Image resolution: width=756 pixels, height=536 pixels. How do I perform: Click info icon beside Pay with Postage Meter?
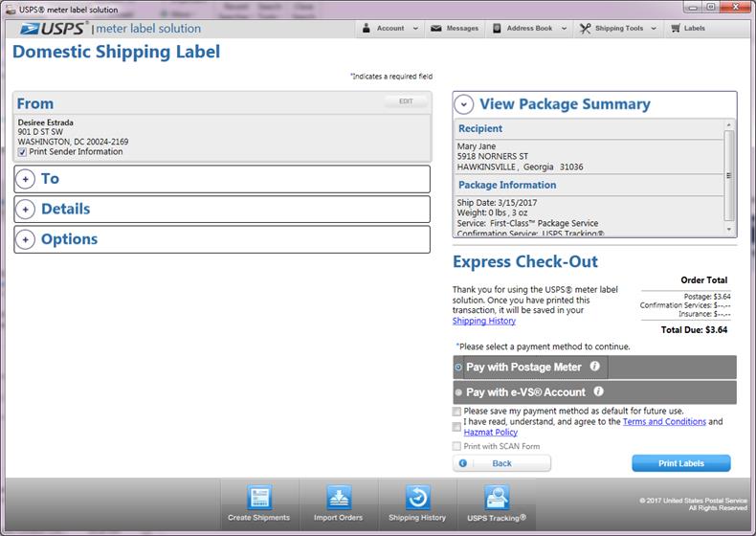[595, 367]
